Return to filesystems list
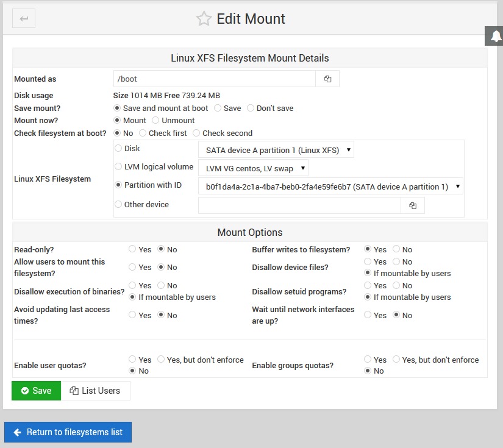The width and height of the screenshot is (503, 448). [x=68, y=432]
